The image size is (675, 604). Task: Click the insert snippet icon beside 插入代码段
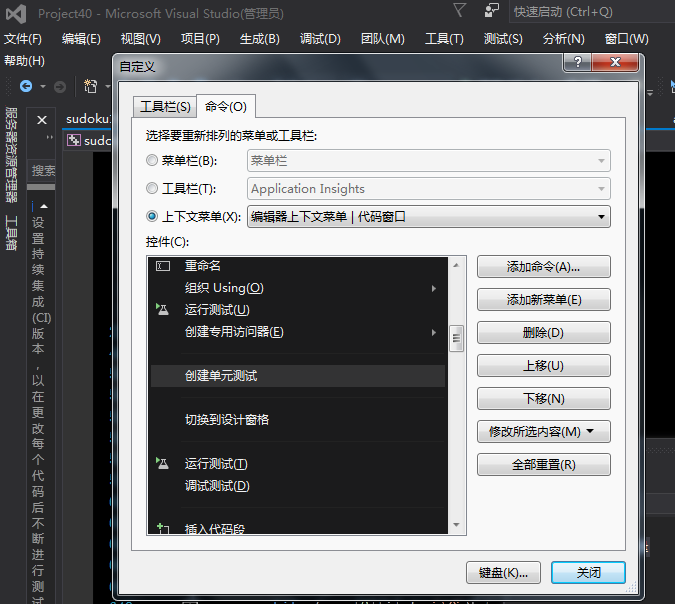pos(163,528)
